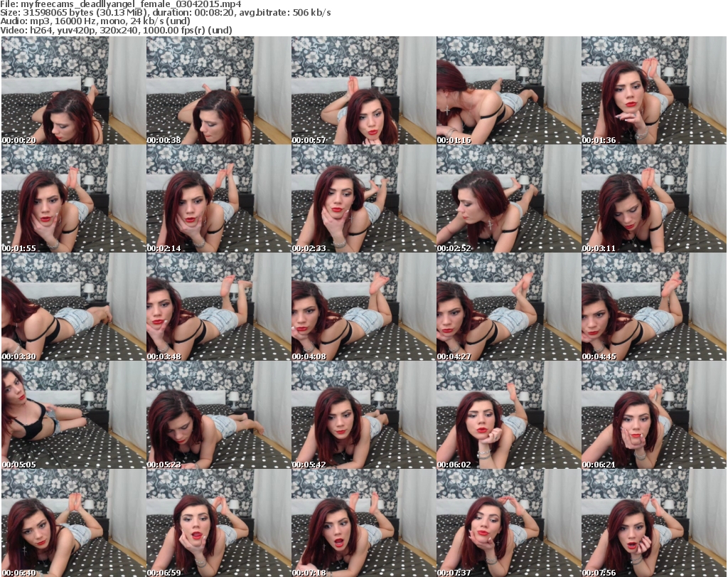Click the Size and duration info line
728x577 pixels.
pos(166,13)
